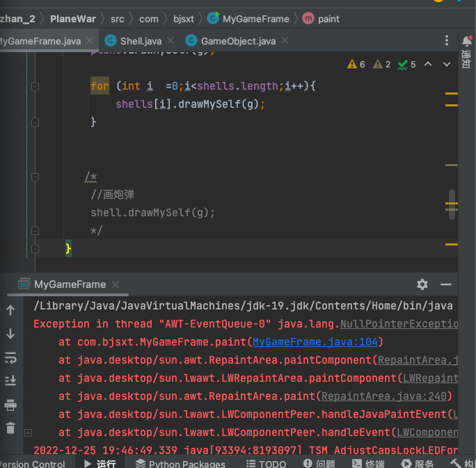The height and width of the screenshot is (468, 476).
Task: Click the bottom yellow warning stripe marker
Action: coord(452,244)
